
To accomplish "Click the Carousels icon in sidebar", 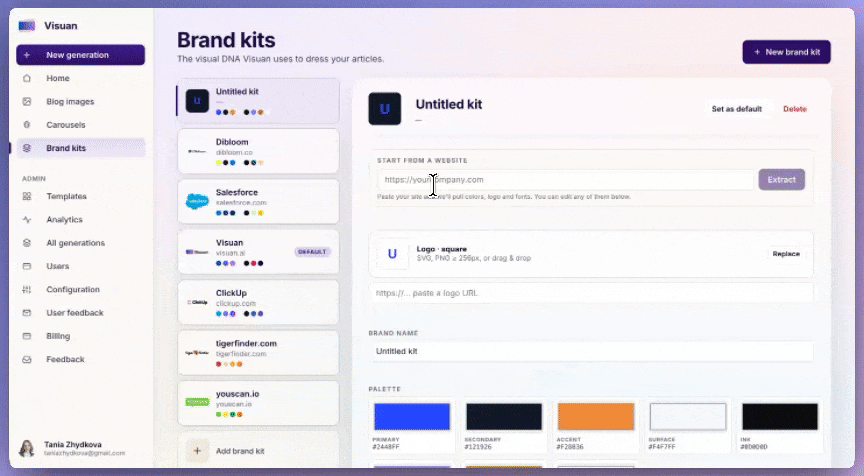I will pyautogui.click(x=26, y=125).
